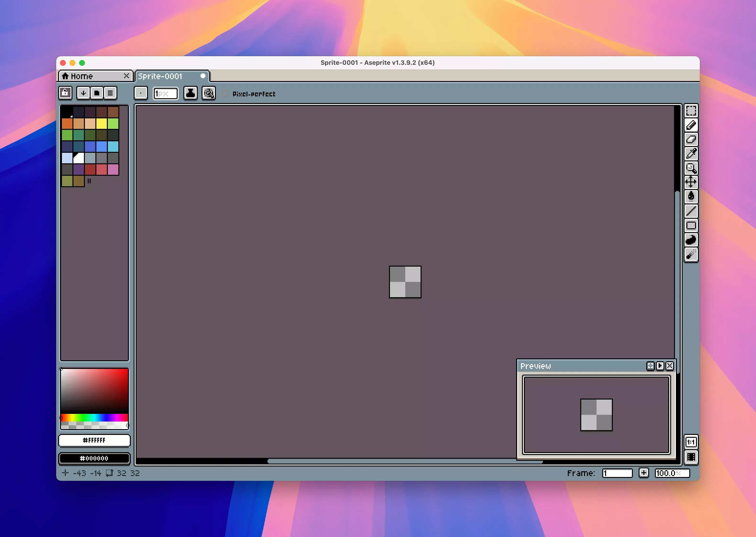Viewport: 756px width, 537px height.
Task: Open the palette options menu
Action: [110, 93]
